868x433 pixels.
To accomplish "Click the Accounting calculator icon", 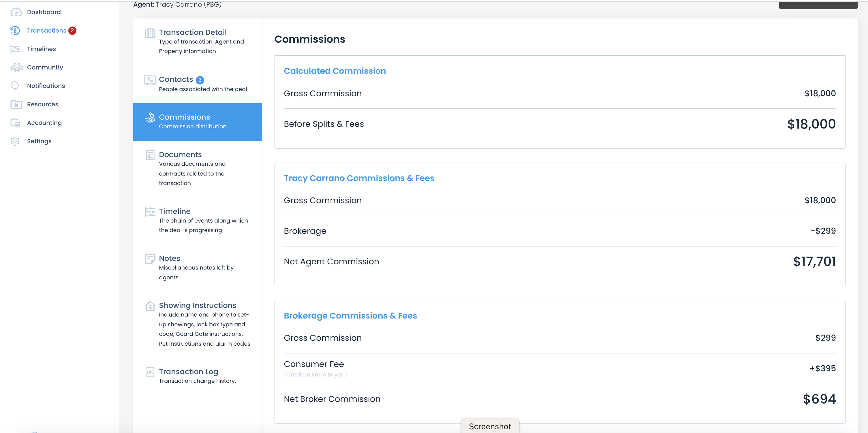I will (15, 123).
